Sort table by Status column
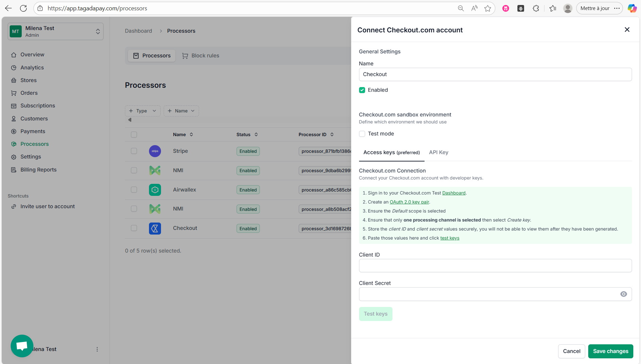Viewport: 641px width, 364px height. pos(247,134)
